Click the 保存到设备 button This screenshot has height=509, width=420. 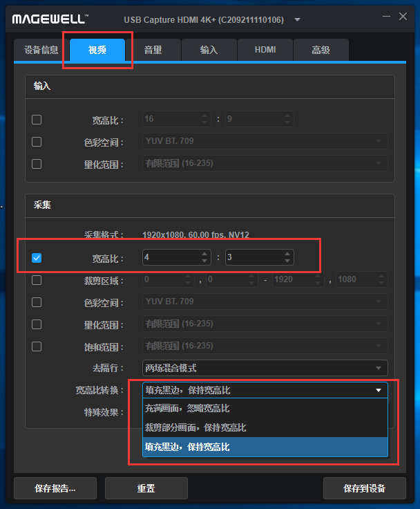pos(365,488)
